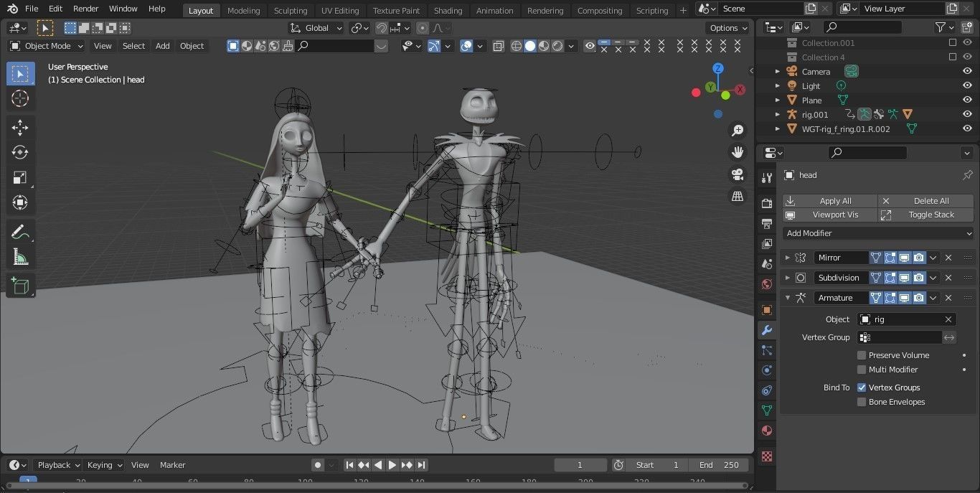Switch to the Shading workspace tab
The width and height of the screenshot is (980, 493).
point(448,11)
